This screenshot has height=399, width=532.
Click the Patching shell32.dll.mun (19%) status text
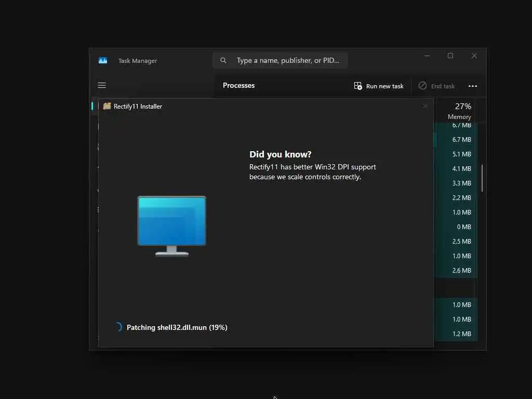[177, 327]
